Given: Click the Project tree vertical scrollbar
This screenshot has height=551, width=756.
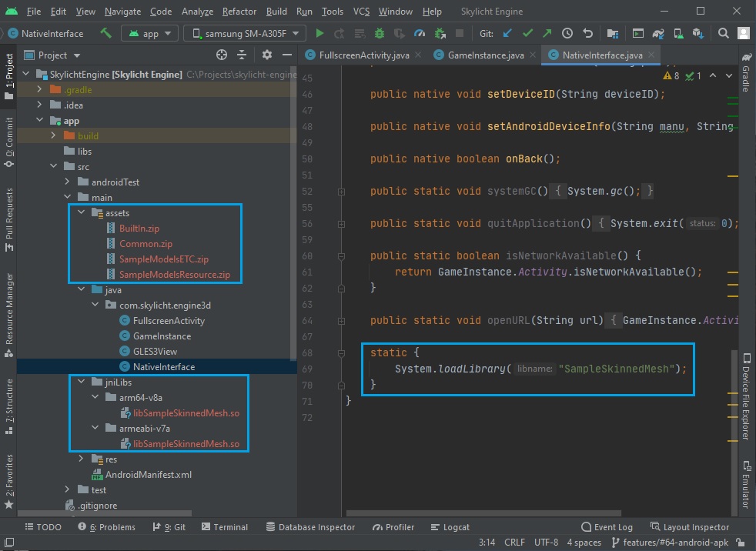Looking at the screenshot, I should click(293, 214).
